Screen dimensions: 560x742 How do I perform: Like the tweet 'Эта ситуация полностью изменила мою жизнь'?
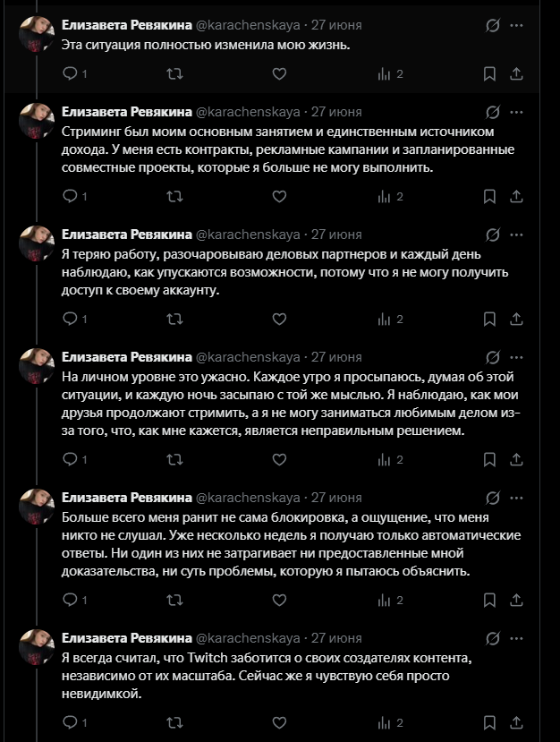(x=279, y=73)
